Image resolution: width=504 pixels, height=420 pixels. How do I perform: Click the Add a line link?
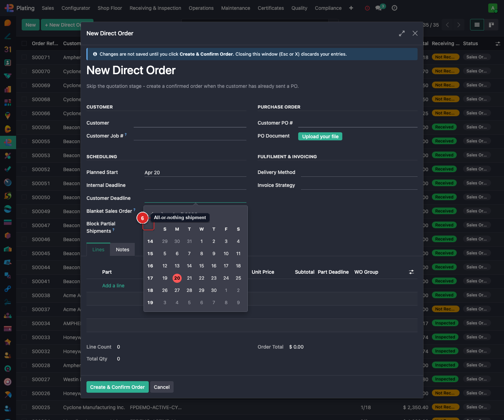click(x=113, y=286)
